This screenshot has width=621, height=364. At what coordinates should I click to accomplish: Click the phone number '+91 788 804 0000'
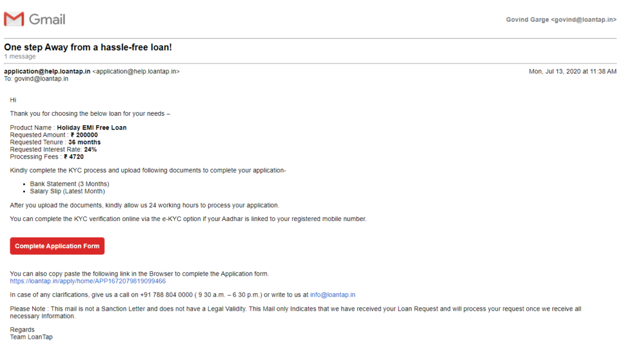pos(166,295)
